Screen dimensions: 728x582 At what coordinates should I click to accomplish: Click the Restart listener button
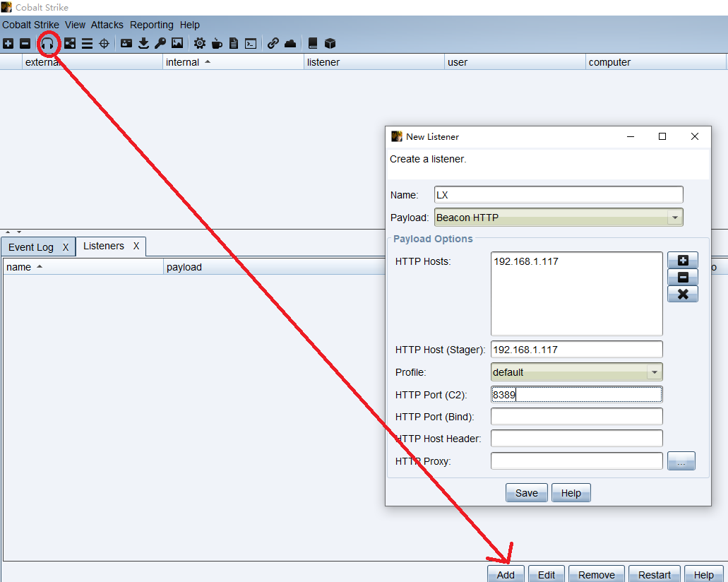click(655, 574)
